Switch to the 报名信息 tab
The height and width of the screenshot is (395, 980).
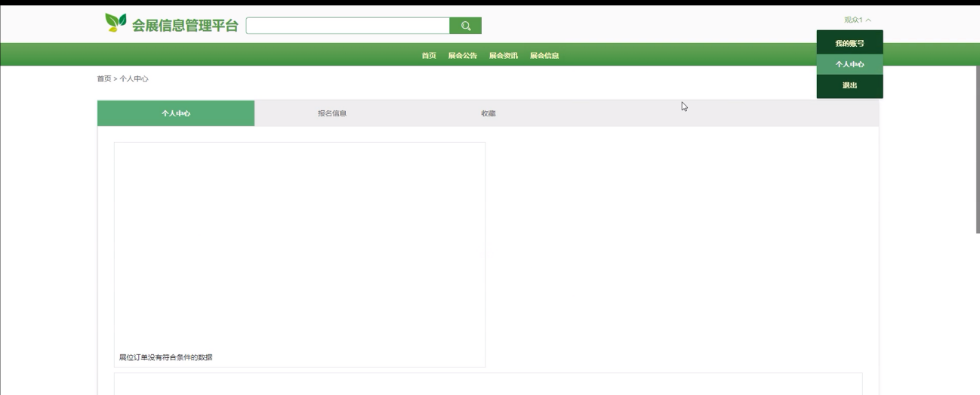click(x=332, y=113)
